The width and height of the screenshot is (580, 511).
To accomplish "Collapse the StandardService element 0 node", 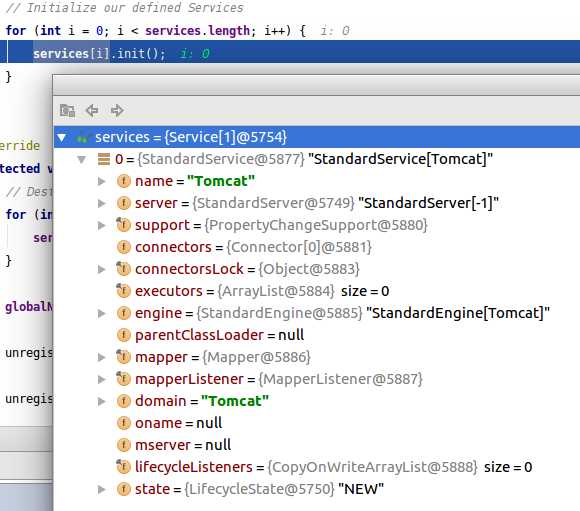I will tap(81, 159).
